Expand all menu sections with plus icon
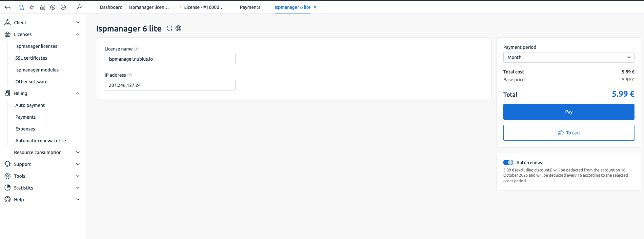Screen dimensions: 644x239 pyautogui.click(x=53, y=7)
